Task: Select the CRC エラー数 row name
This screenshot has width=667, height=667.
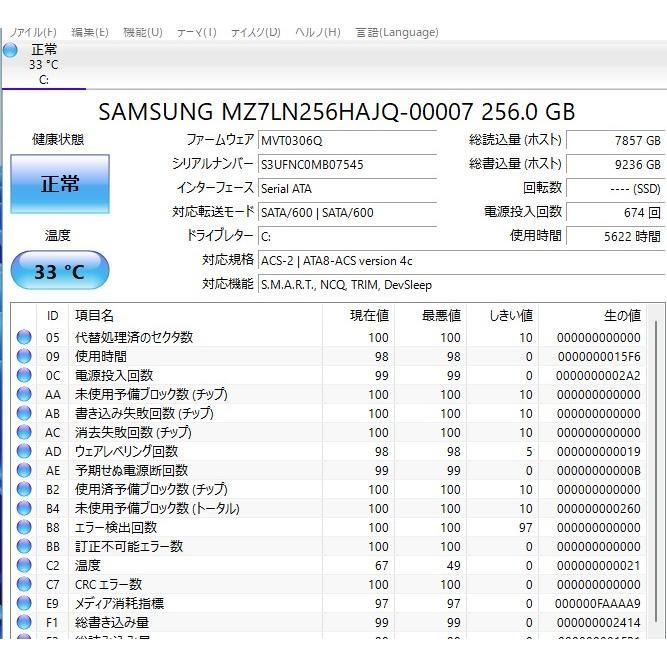Action: [108, 584]
